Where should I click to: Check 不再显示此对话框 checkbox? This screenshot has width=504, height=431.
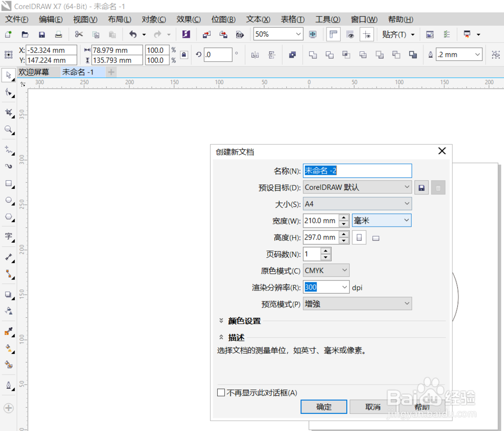(221, 392)
